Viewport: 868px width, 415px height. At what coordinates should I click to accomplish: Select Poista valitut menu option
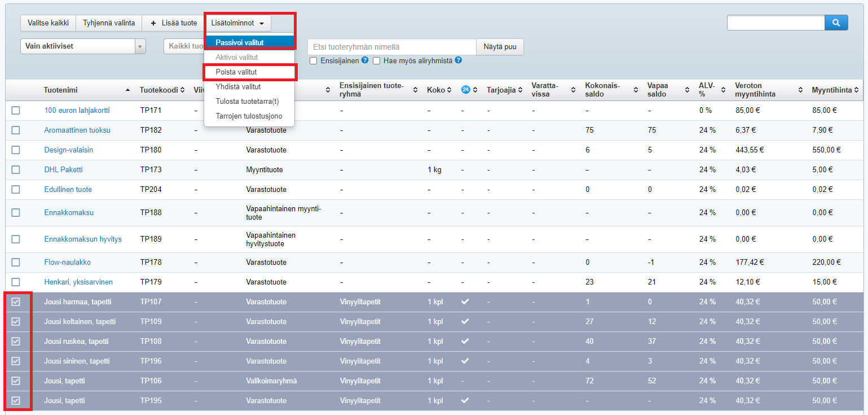coord(236,72)
